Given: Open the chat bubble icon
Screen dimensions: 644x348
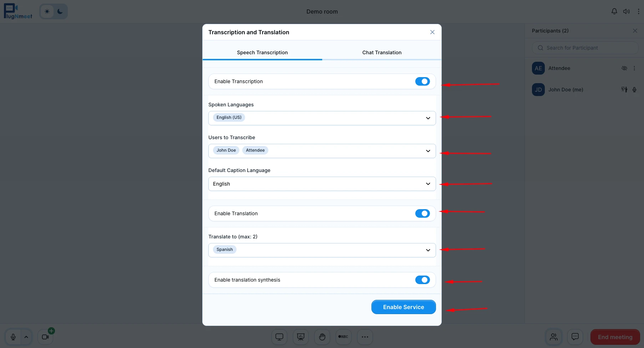Looking at the screenshot, I should coord(575,337).
